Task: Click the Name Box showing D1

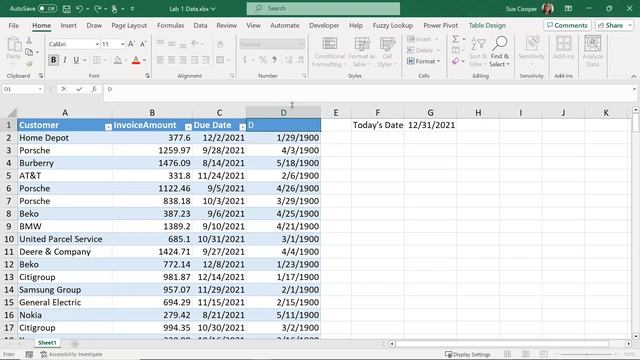Action: [22, 89]
